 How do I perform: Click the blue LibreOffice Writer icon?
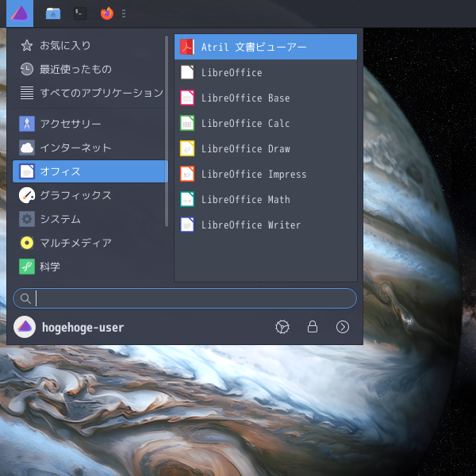point(187,225)
